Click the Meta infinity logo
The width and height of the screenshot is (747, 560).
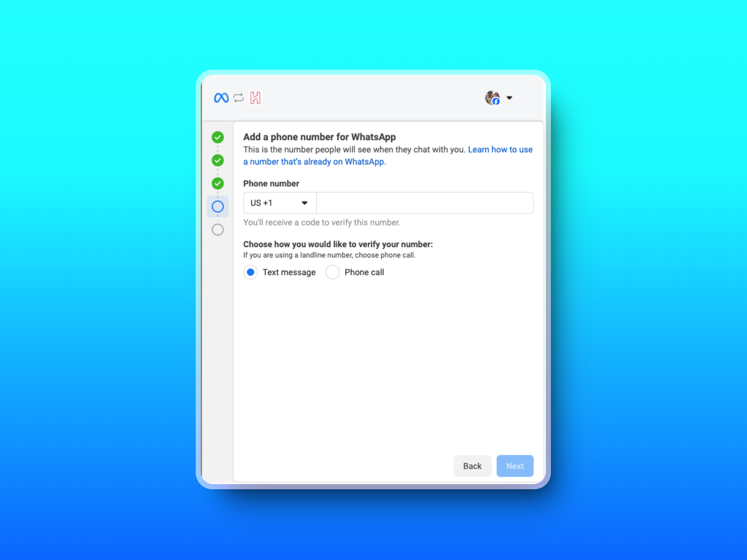pyautogui.click(x=221, y=98)
